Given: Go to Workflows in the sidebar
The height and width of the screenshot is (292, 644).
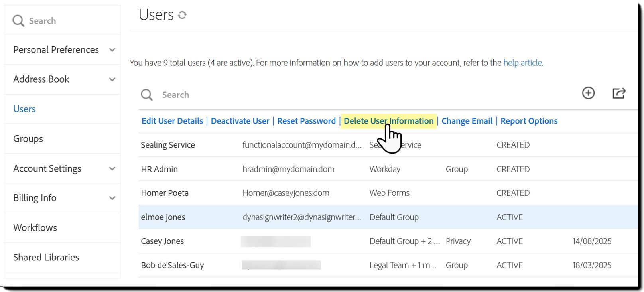Looking at the screenshot, I should coord(35,228).
